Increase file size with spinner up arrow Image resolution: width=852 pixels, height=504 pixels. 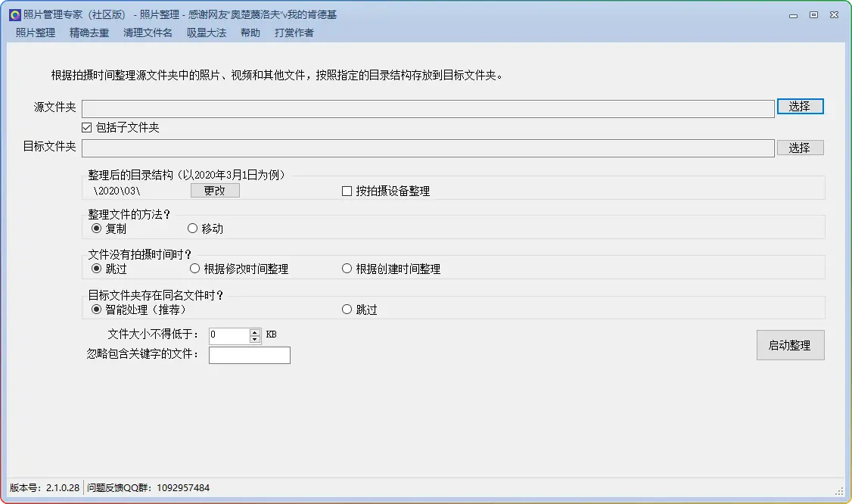[255, 331]
